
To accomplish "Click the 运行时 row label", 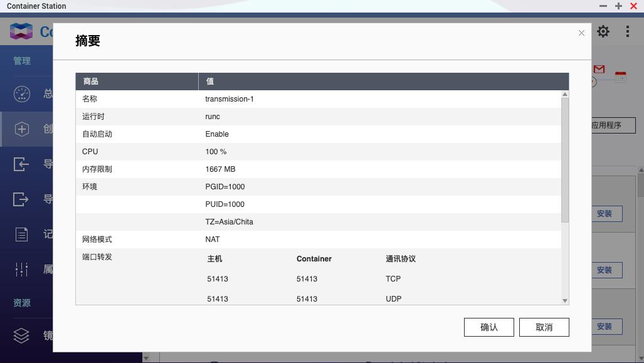I will click(x=93, y=117).
